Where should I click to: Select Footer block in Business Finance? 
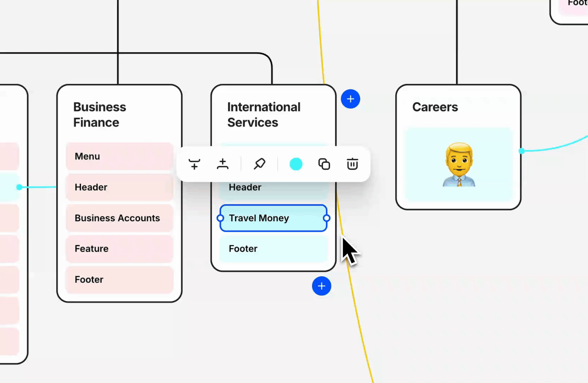(x=119, y=280)
